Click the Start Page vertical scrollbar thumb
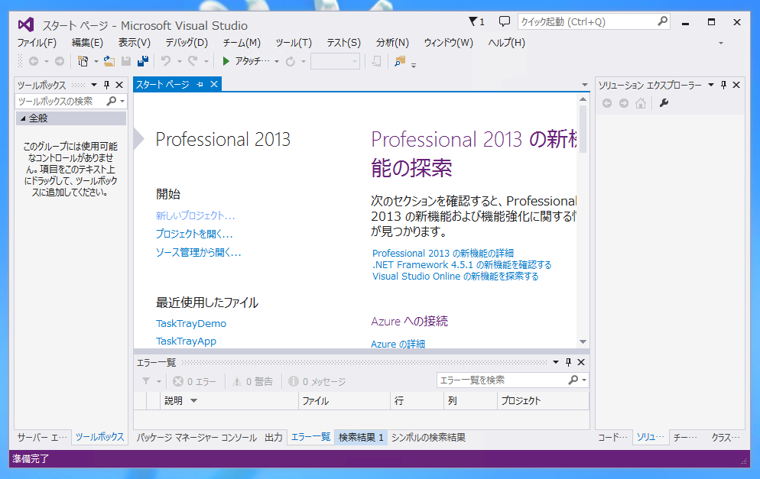Image resolution: width=760 pixels, height=479 pixels. coord(583,129)
